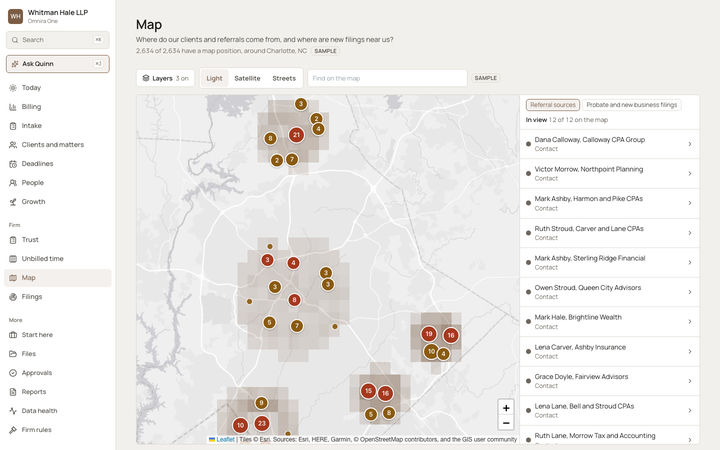This screenshot has height=450, width=720.
Task: Click the Deadlines calendar icon
Action: point(13,164)
